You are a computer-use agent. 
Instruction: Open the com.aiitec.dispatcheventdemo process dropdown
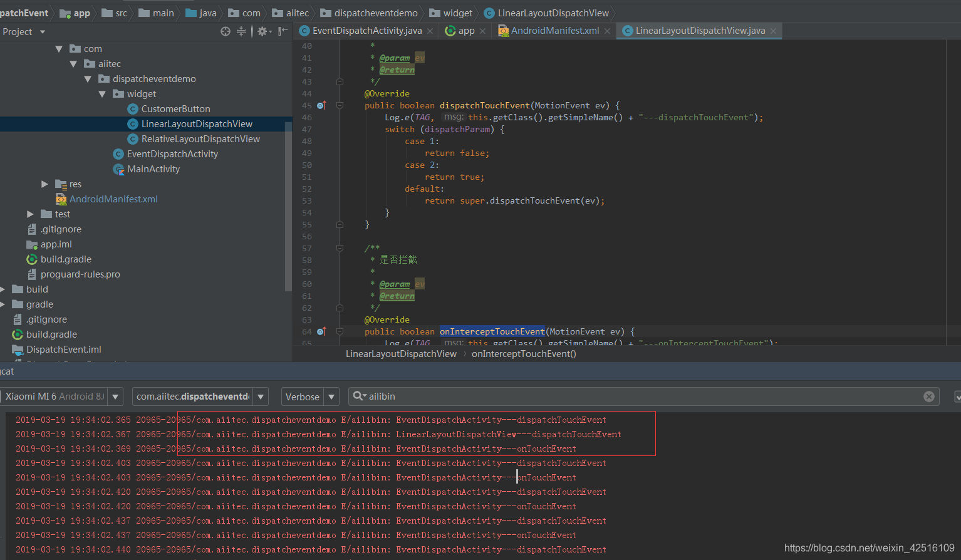pos(261,397)
